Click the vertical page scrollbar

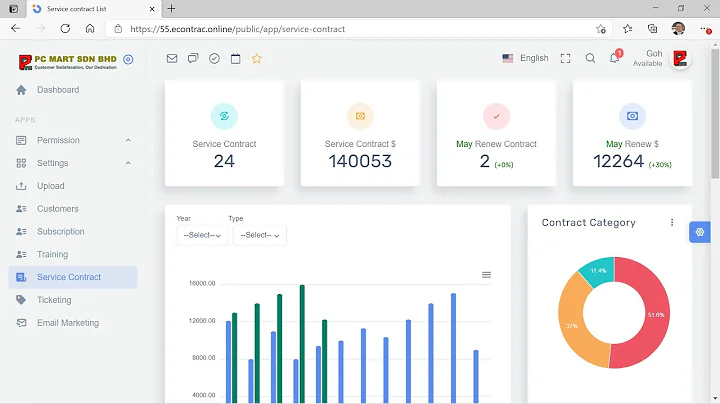point(715,115)
